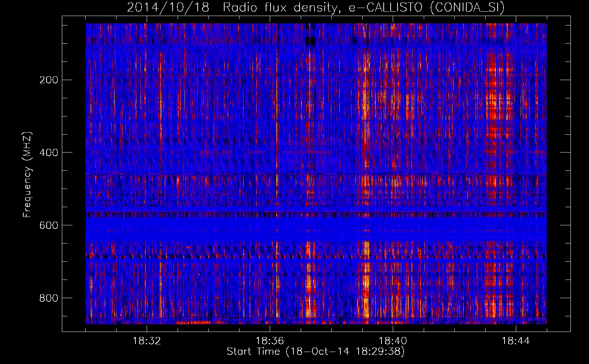Click the 600 frequency tick label

pyautogui.click(x=49, y=225)
